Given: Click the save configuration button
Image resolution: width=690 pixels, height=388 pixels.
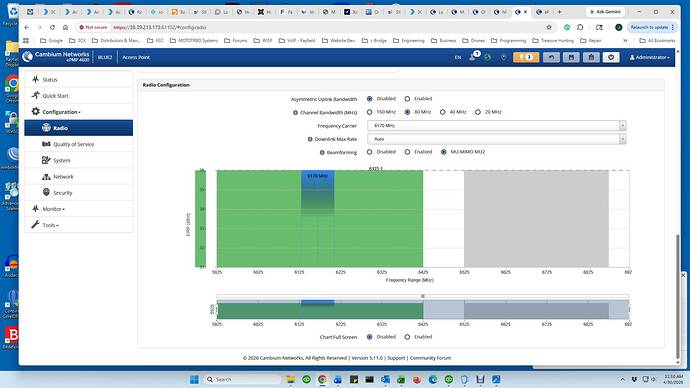Looking at the screenshot, I should [x=571, y=57].
